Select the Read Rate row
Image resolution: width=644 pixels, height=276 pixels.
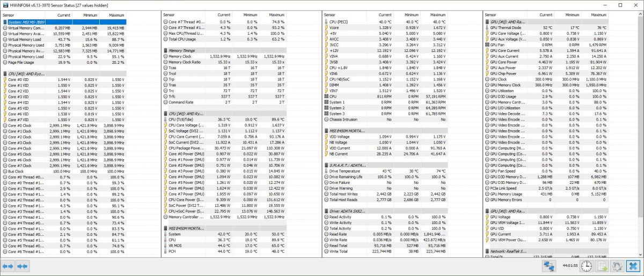tap(386, 234)
